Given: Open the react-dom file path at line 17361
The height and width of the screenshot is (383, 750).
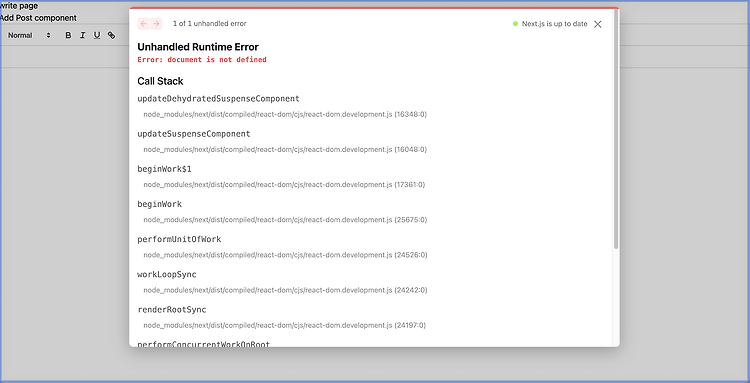Looking at the screenshot, I should pyautogui.click(x=284, y=185).
